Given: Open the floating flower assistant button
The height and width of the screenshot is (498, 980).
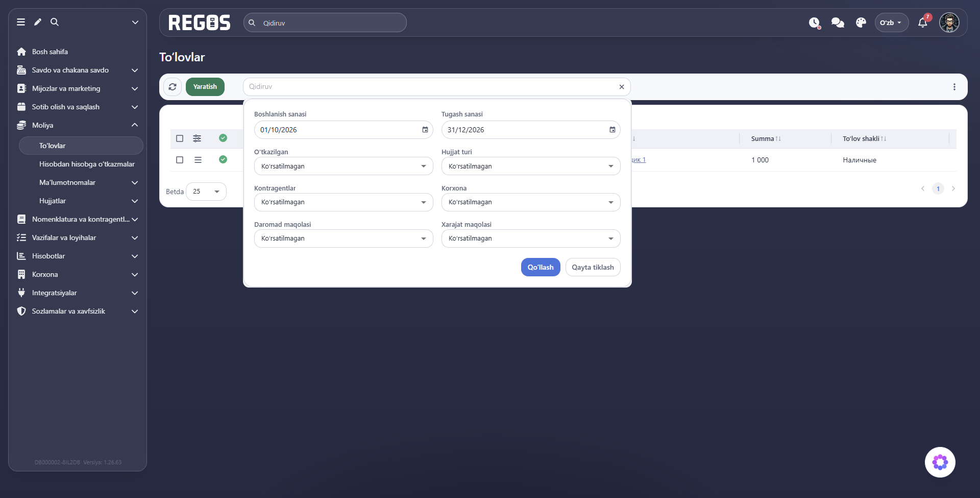Looking at the screenshot, I should coord(940,462).
